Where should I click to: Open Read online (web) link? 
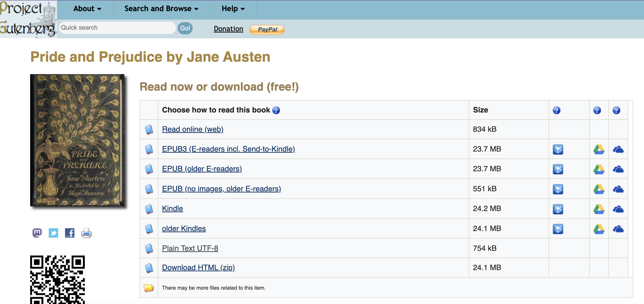[192, 129]
